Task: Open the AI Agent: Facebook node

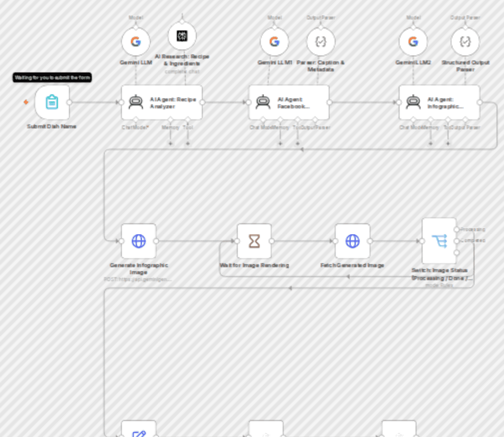Action: click(x=289, y=102)
